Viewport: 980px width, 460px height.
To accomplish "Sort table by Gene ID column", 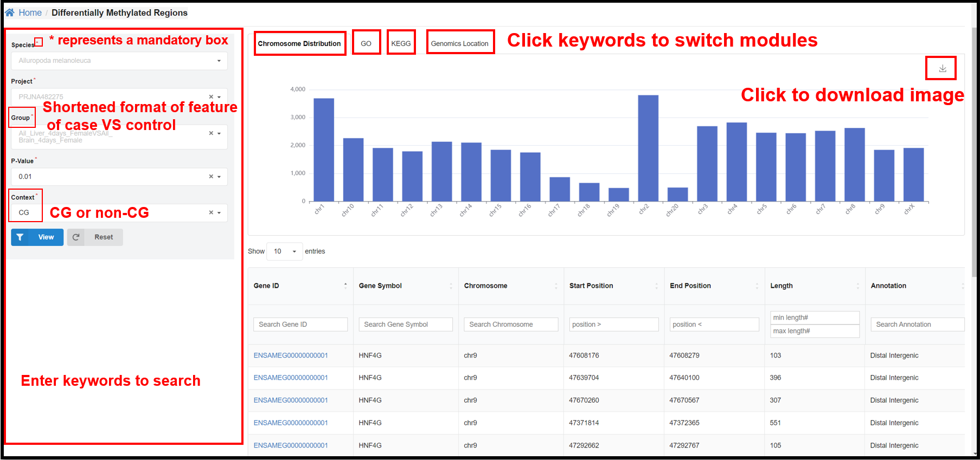I will 345,286.
